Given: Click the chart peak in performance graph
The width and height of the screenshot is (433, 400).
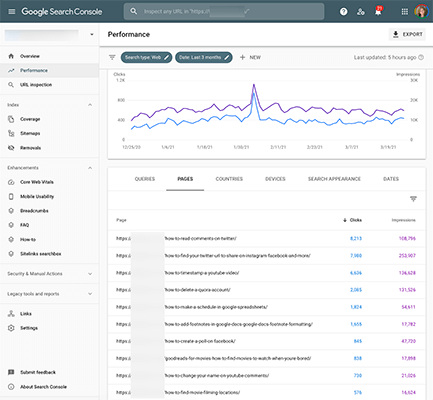Looking at the screenshot, I should point(254,85).
